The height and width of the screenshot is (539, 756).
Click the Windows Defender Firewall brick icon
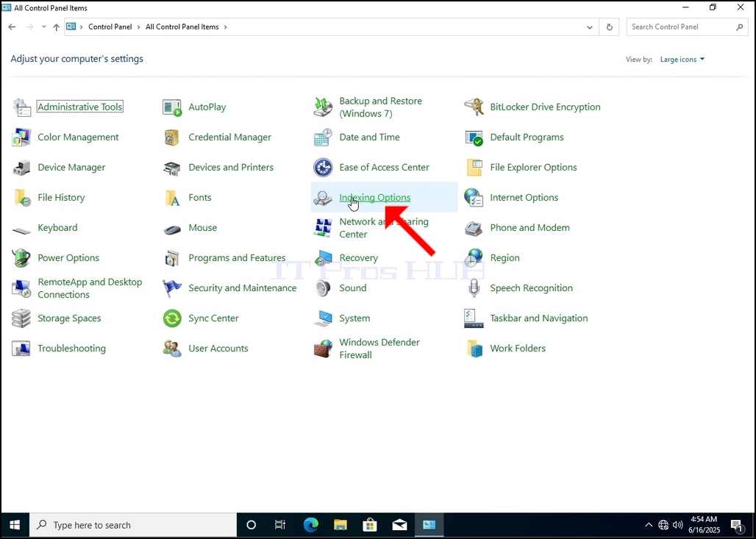[x=323, y=349]
